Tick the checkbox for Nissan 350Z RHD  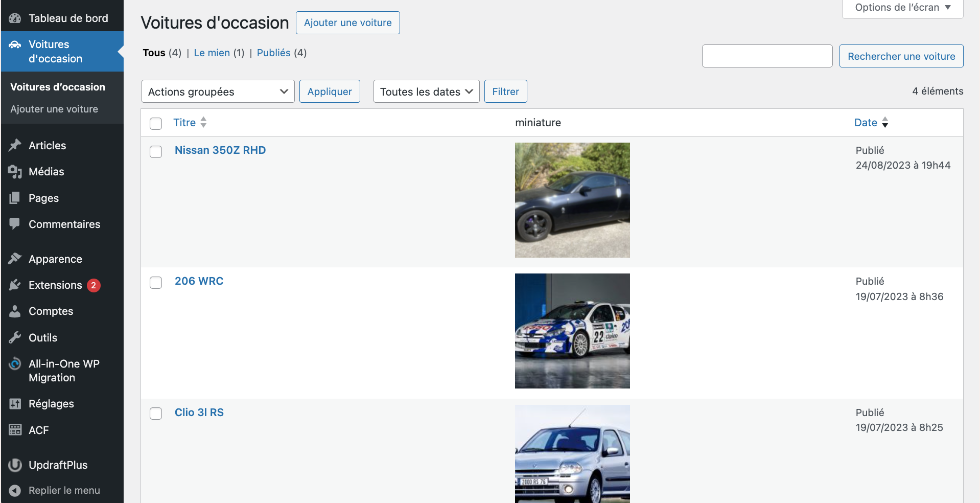coord(156,152)
